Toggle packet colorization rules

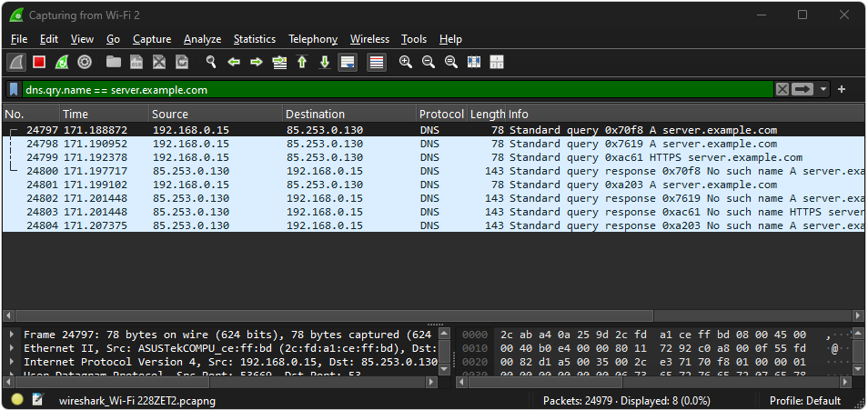[376, 62]
